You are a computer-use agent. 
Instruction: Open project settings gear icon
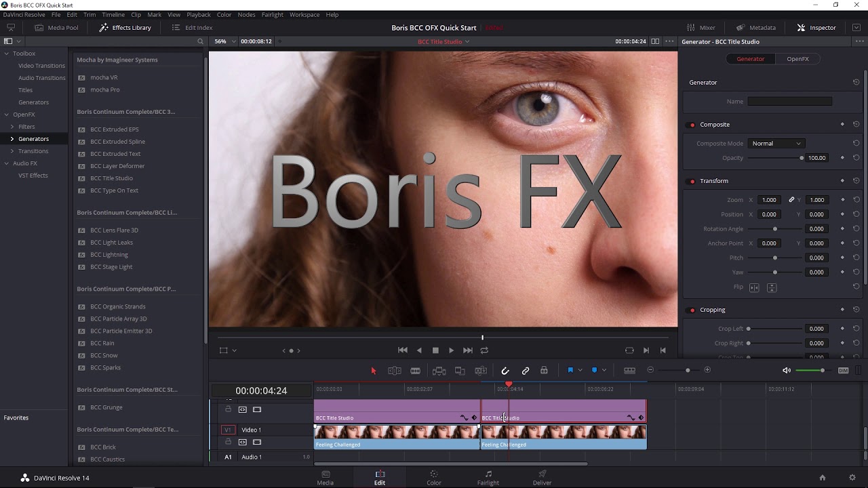tap(852, 478)
